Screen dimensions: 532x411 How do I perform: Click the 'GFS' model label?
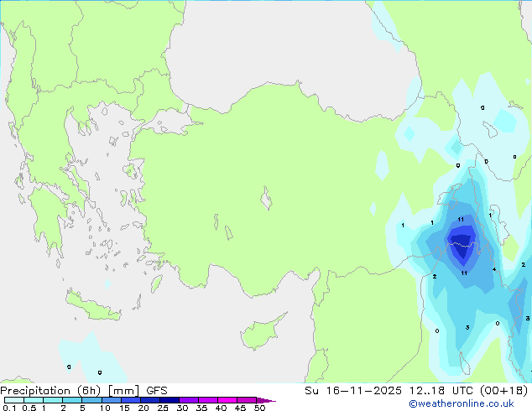pos(157,391)
